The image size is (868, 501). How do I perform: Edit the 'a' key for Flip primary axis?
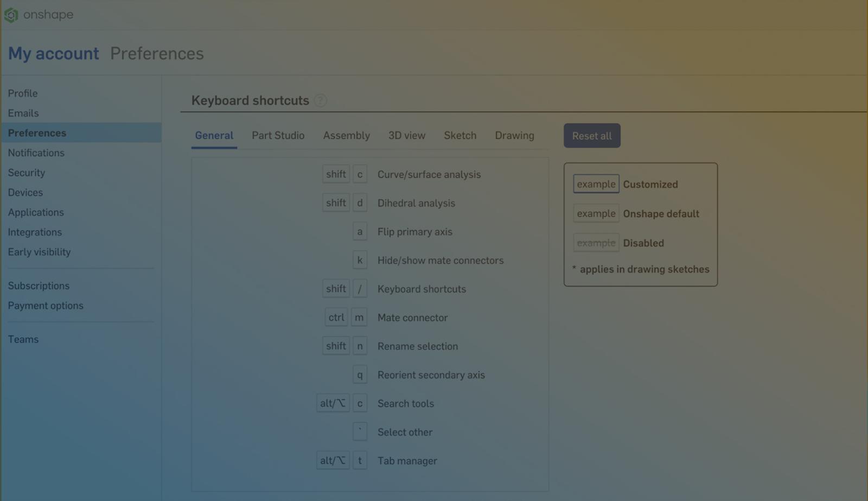click(x=360, y=232)
